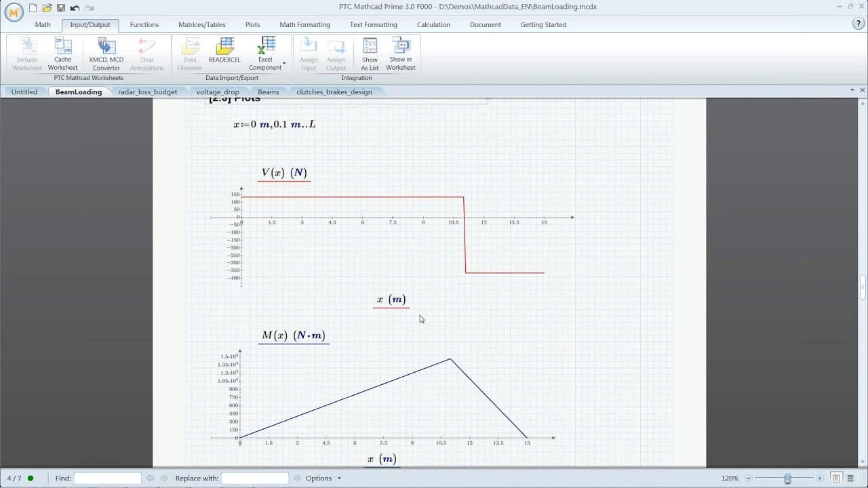Create a new worksheet with the blank page icon
868x488 pixels.
pos(33,8)
